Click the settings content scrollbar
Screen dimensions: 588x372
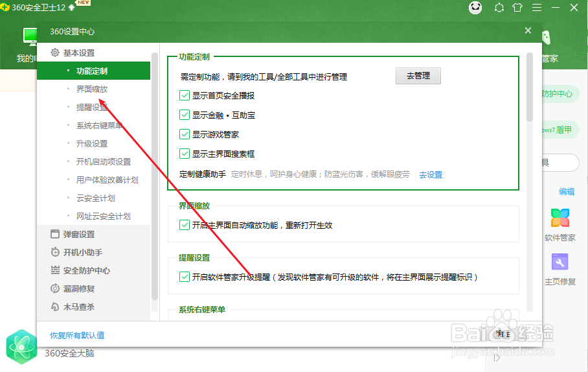tap(530, 87)
